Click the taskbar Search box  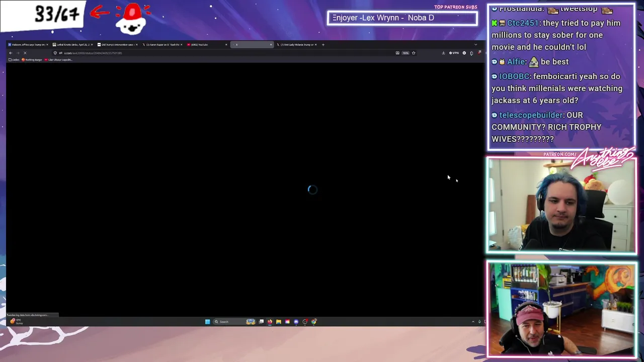[x=234, y=322]
